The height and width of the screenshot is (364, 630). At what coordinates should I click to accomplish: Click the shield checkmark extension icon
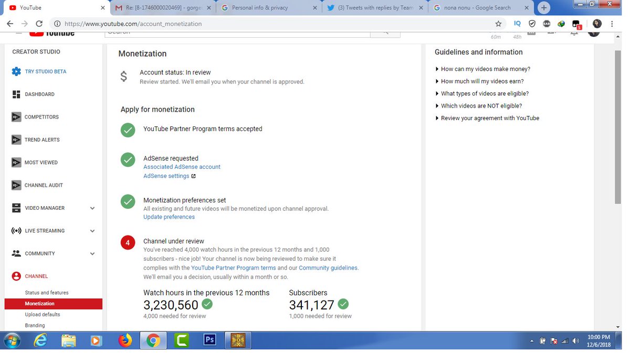tap(532, 24)
